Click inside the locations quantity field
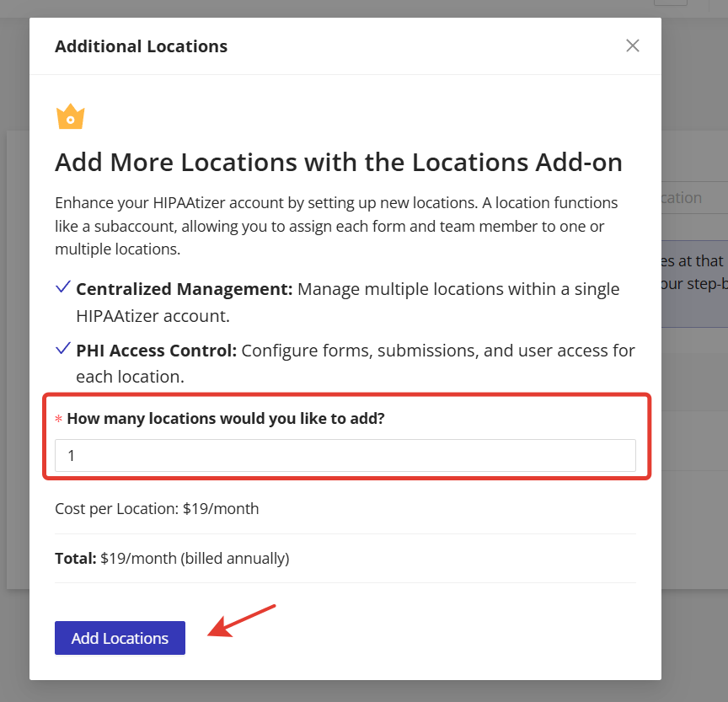The height and width of the screenshot is (702, 728). [345, 455]
